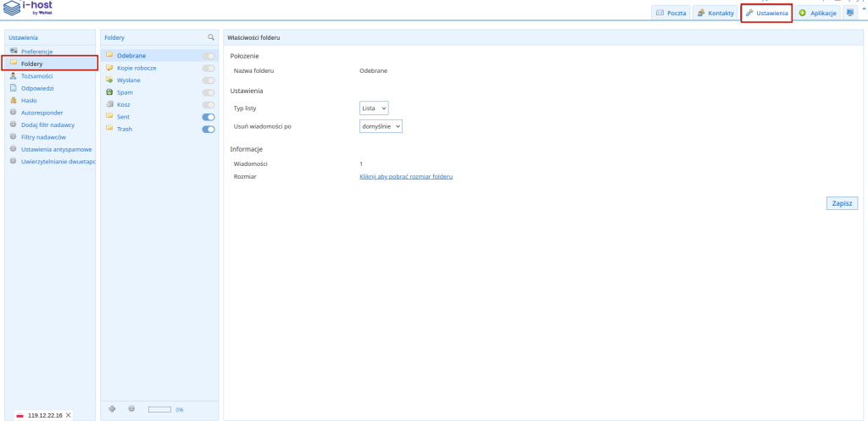The image size is (868, 421).
Task: Click the folder search magnifier icon
Action: tap(211, 38)
